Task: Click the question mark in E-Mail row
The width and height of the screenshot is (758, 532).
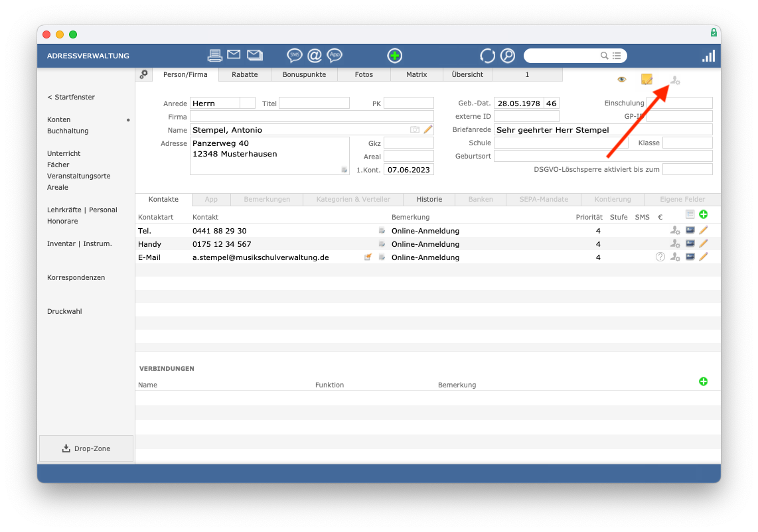Action: tap(660, 257)
